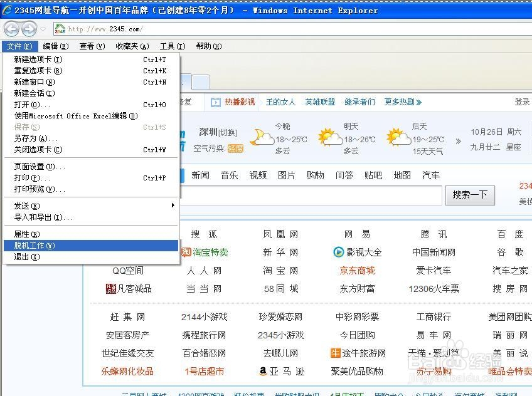Screen dimensions: 532x396
Task: Click the Amazon 亚马逊 logo icon
Action: coord(263,371)
